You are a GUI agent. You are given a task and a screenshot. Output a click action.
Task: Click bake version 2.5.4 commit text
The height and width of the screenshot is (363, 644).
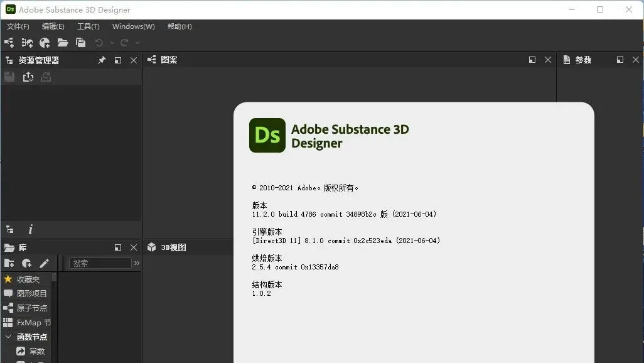click(295, 267)
